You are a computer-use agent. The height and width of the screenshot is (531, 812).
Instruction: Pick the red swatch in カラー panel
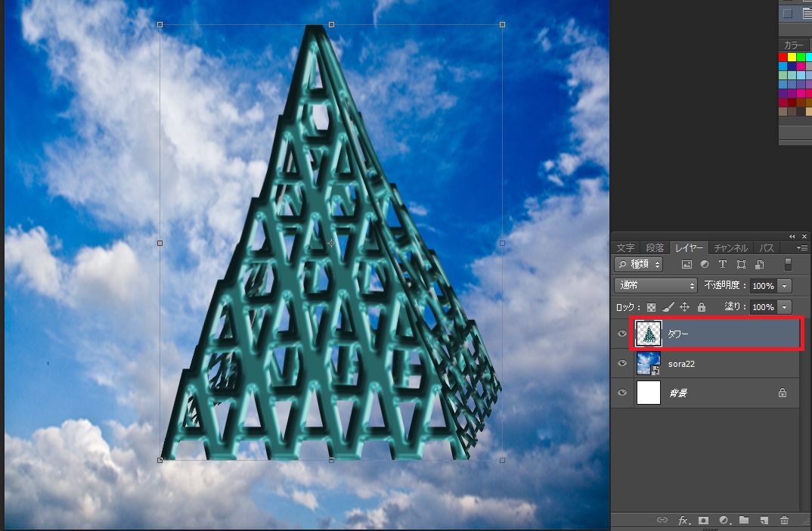point(783,57)
